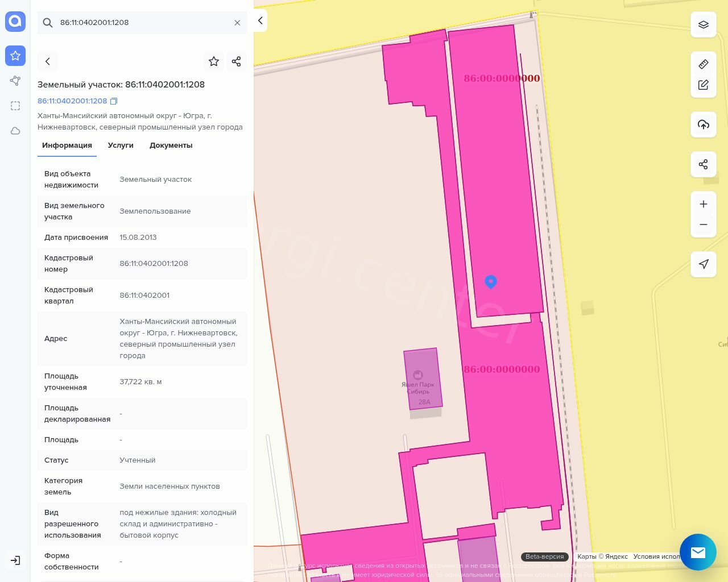Share this parcel from the info panel
The height and width of the screenshot is (582, 728).
tap(237, 61)
